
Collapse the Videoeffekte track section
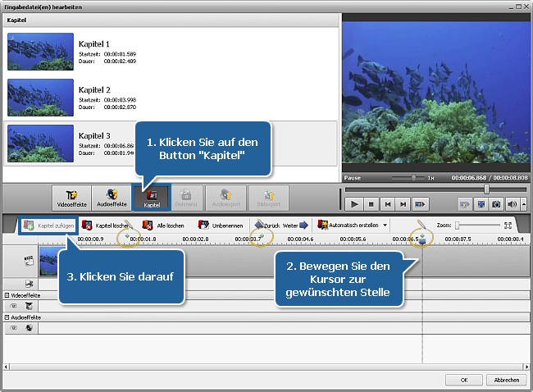pyautogui.click(x=7, y=294)
